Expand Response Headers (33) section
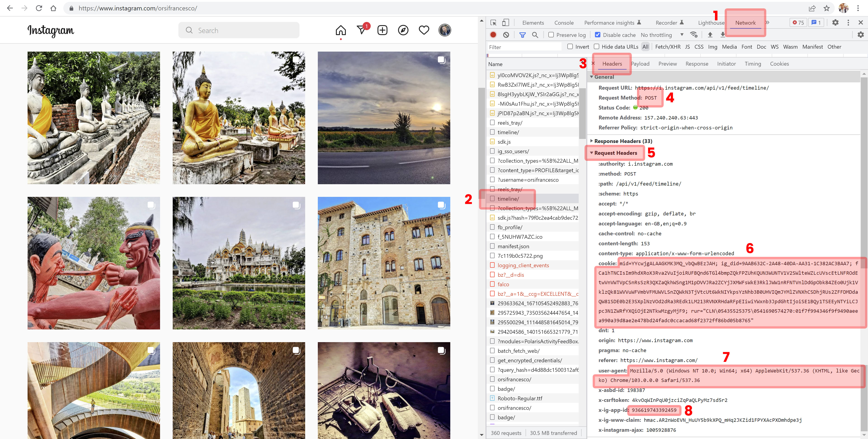The image size is (868, 439). click(591, 141)
